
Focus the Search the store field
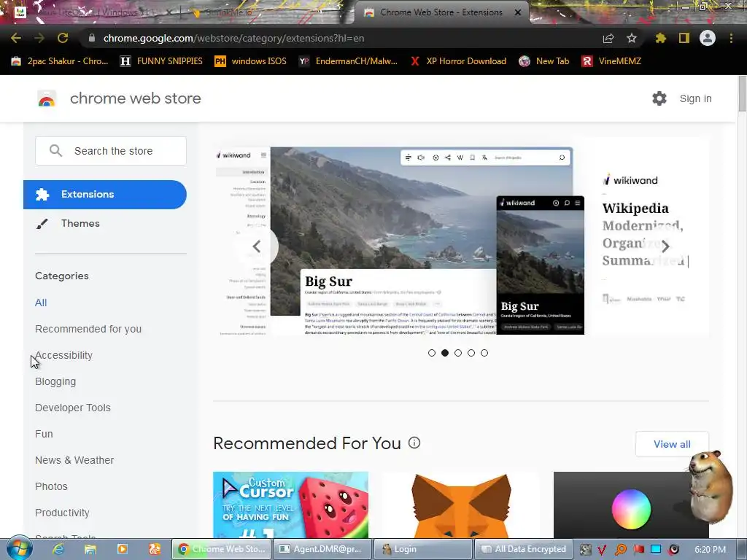[x=111, y=151]
